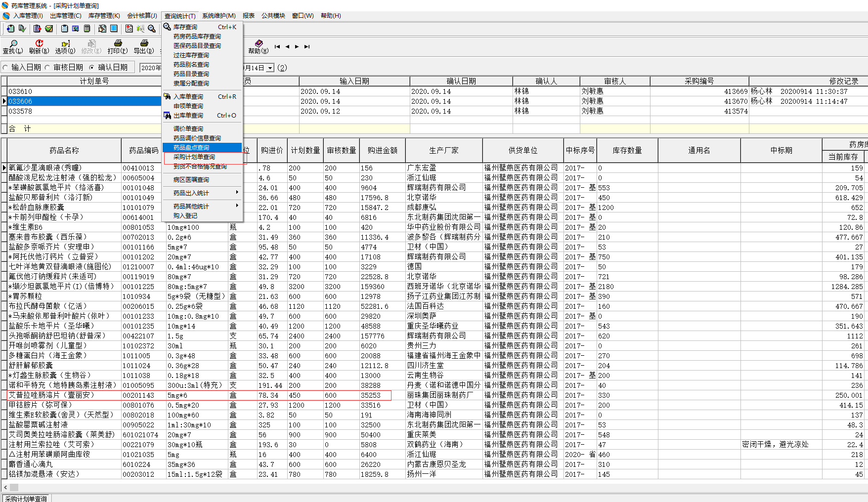Open 帮助(H) help book icon

(259, 46)
